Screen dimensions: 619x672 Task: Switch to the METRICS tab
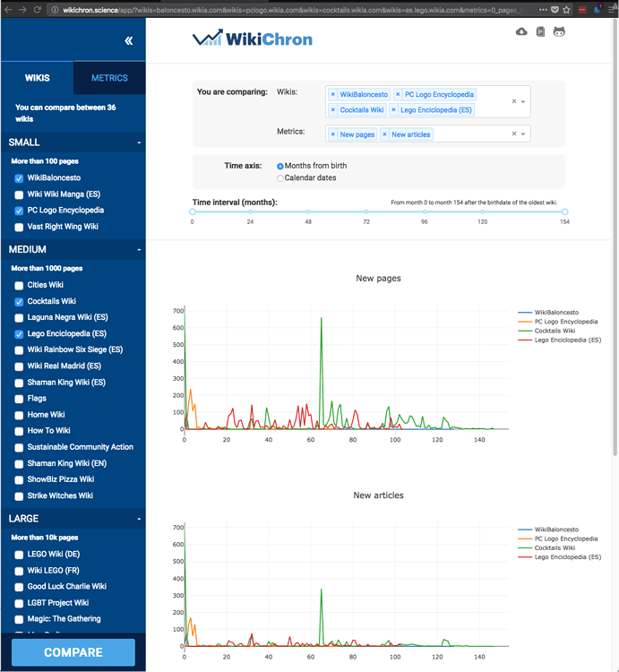pos(109,78)
